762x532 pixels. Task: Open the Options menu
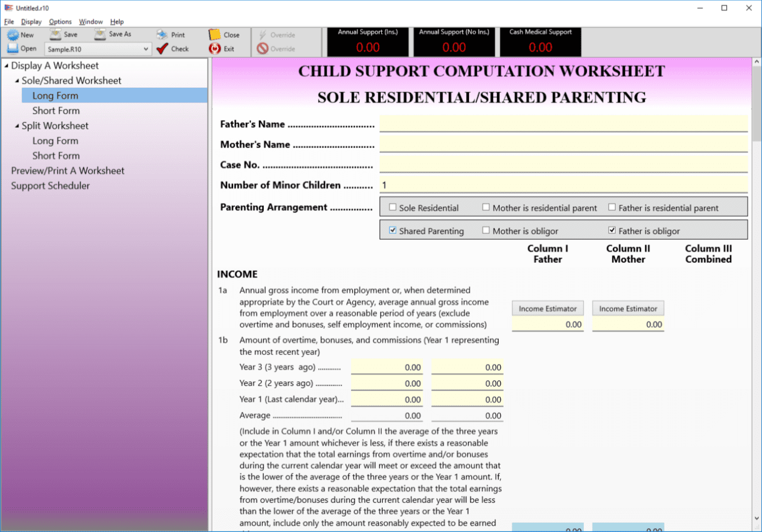coord(60,22)
